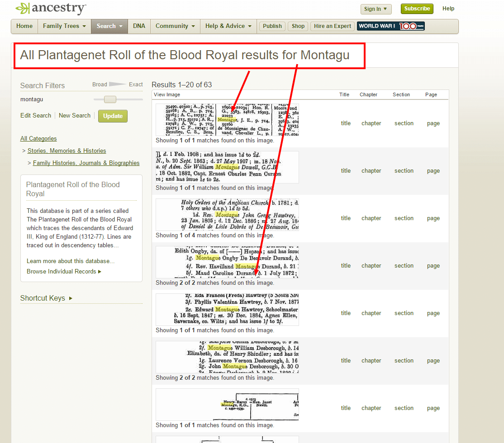Click section link in Ongby Durand row
This screenshot has width=504, height=443.
(404, 266)
